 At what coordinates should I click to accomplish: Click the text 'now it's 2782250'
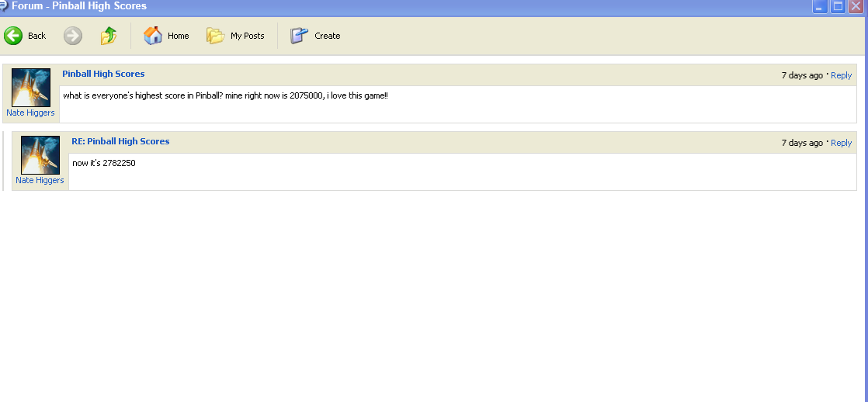[104, 163]
